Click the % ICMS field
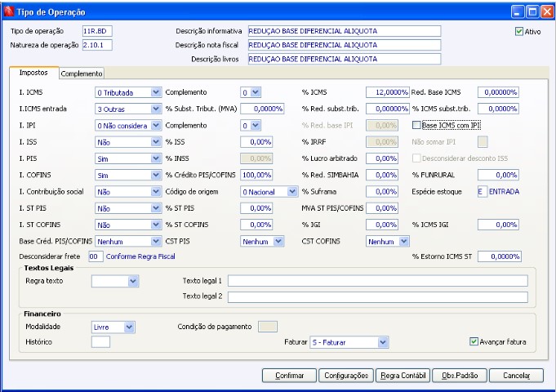This screenshot has width=556, height=392. [388, 92]
